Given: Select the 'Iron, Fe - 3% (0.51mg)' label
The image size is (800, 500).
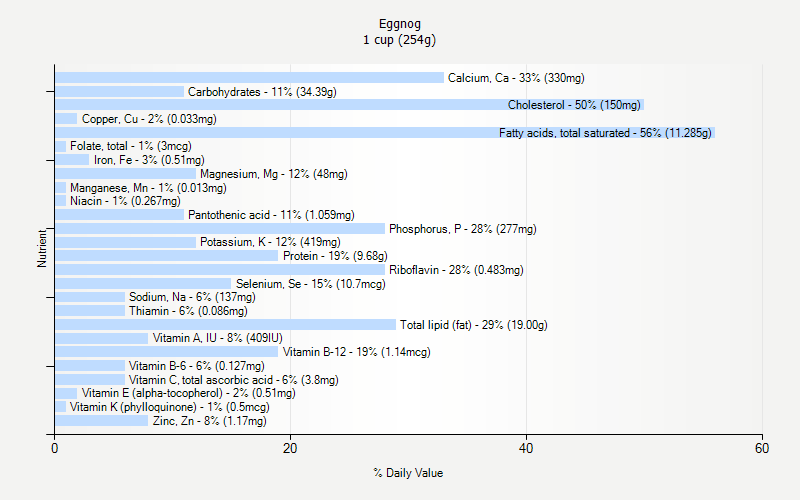Looking at the screenshot, I should tap(149, 160).
